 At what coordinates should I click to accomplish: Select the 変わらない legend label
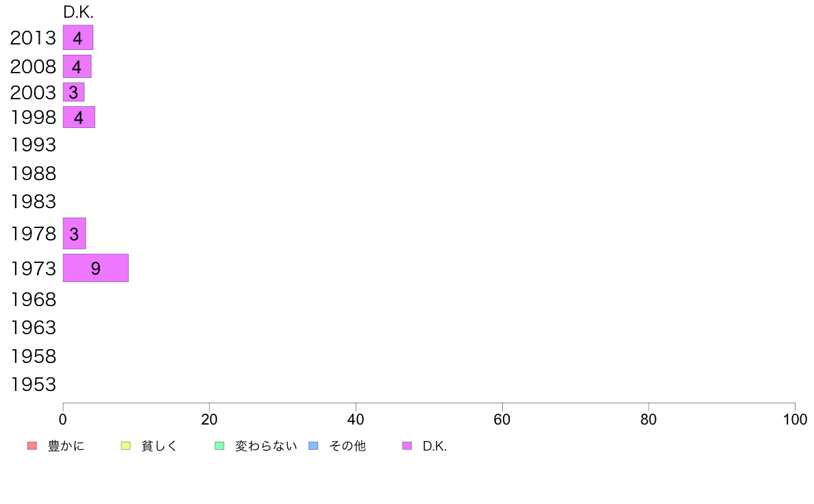266,446
